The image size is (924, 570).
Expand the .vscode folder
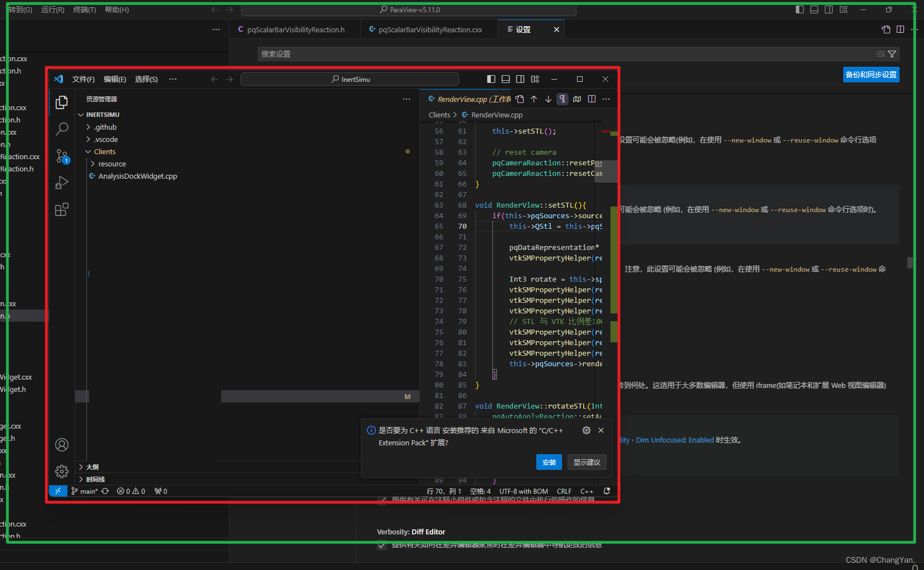(x=102, y=139)
